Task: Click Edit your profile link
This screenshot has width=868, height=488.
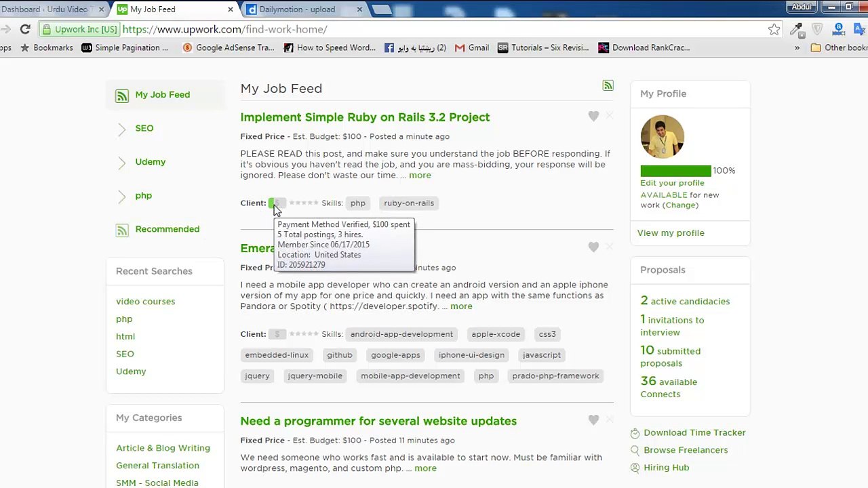Action: [672, 182]
